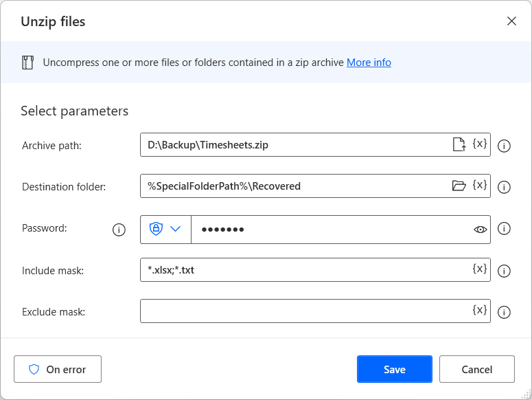This screenshot has width=532, height=400.
Task: Click the 'Password:' label
Action: 45,228
